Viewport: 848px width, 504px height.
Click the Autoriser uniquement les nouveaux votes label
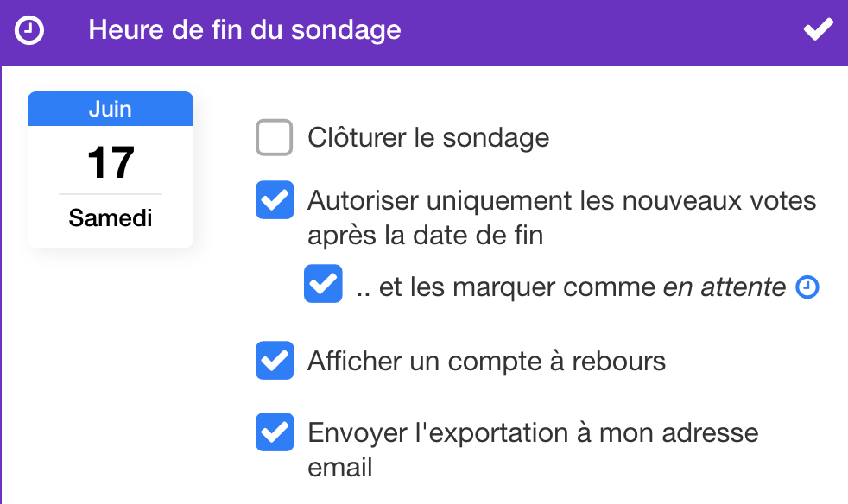[x=561, y=218]
